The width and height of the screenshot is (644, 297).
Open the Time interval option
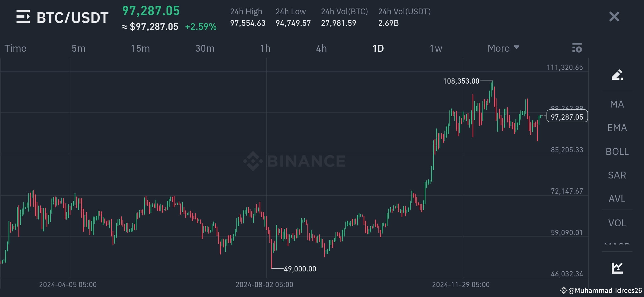[x=15, y=48]
